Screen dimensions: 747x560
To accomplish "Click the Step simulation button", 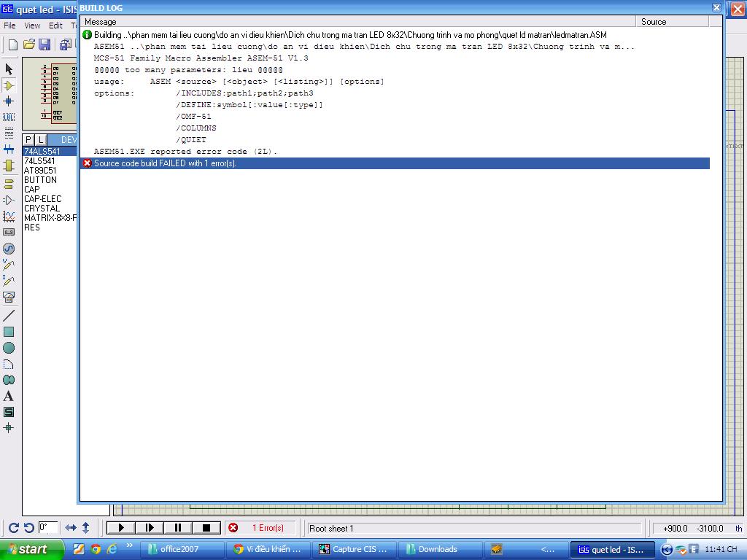I will pyautogui.click(x=149, y=528).
